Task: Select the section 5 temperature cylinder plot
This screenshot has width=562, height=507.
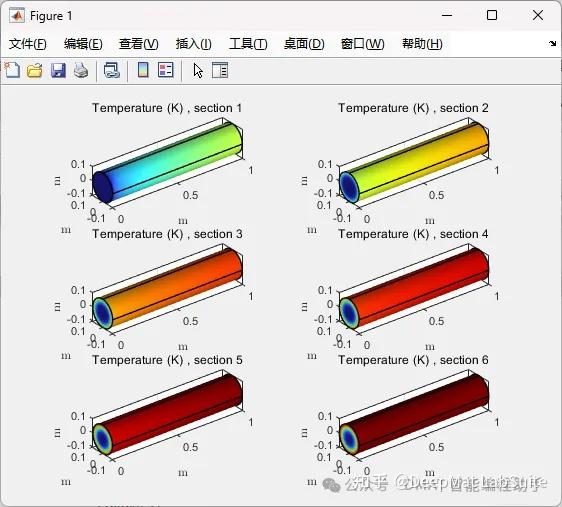Action: pyautogui.click(x=168, y=415)
